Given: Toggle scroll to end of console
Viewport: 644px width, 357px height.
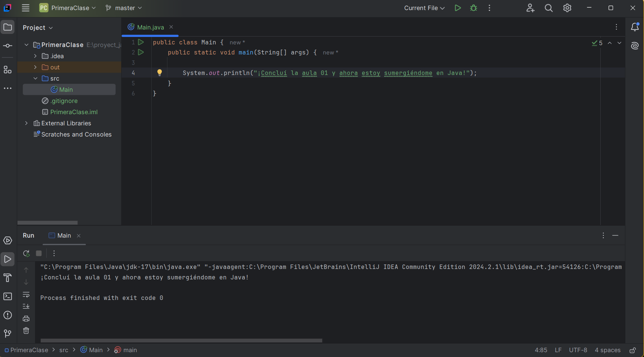Looking at the screenshot, I should (x=26, y=306).
